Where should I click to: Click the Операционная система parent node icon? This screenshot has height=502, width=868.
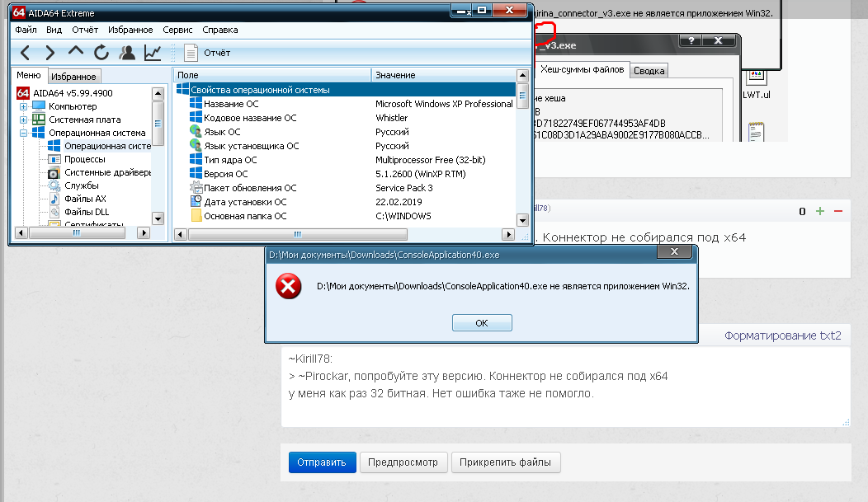tap(38, 133)
